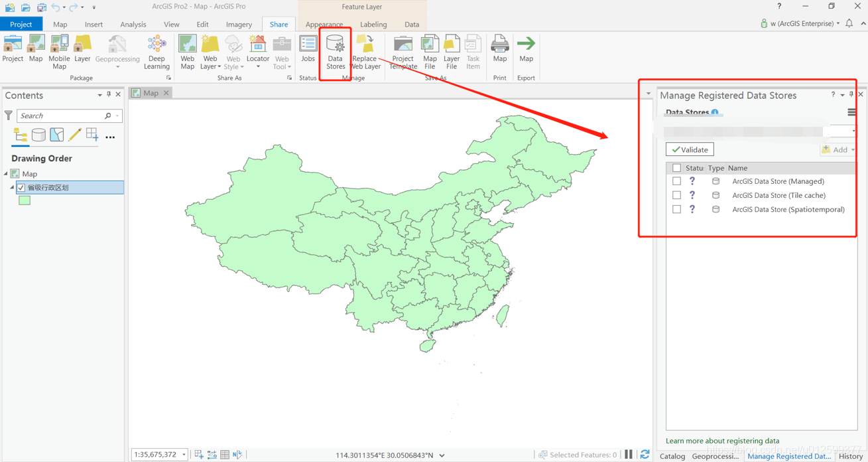Screen dimensions: 868x462
Task: Switch to List By Selection view
Action: [57, 136]
